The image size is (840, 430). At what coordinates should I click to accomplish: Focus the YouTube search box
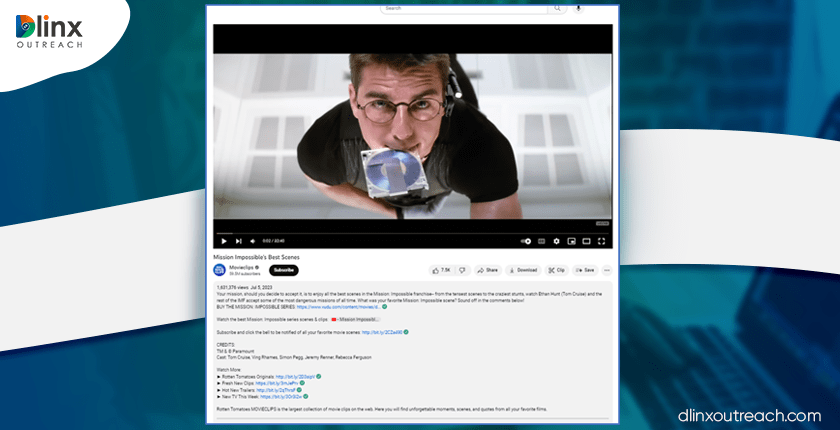pos(464,9)
